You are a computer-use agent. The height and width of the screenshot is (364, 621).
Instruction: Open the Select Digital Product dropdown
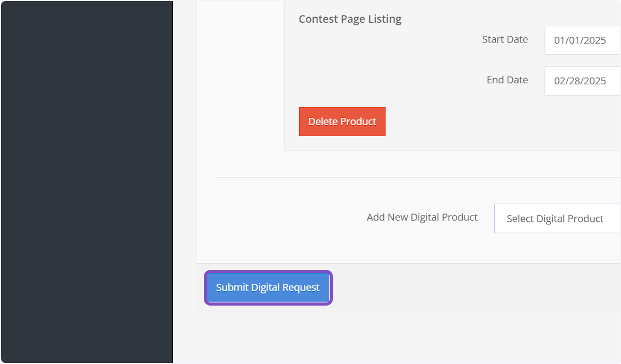[x=556, y=219]
